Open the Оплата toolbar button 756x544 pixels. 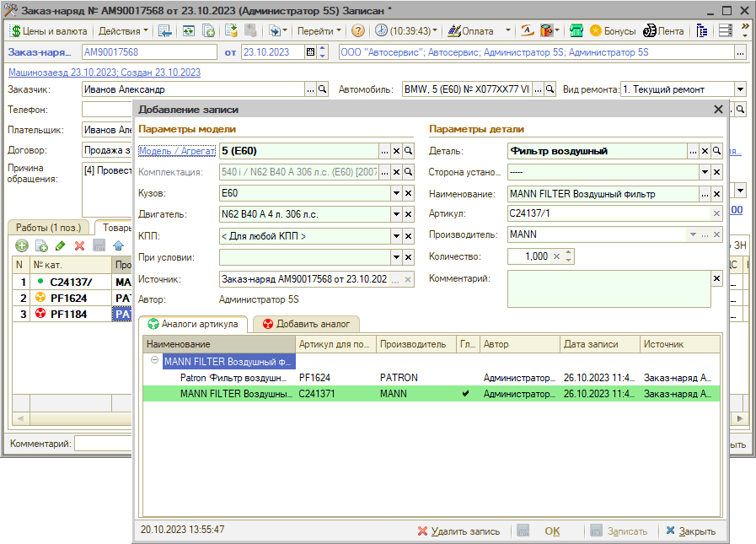[x=470, y=31]
